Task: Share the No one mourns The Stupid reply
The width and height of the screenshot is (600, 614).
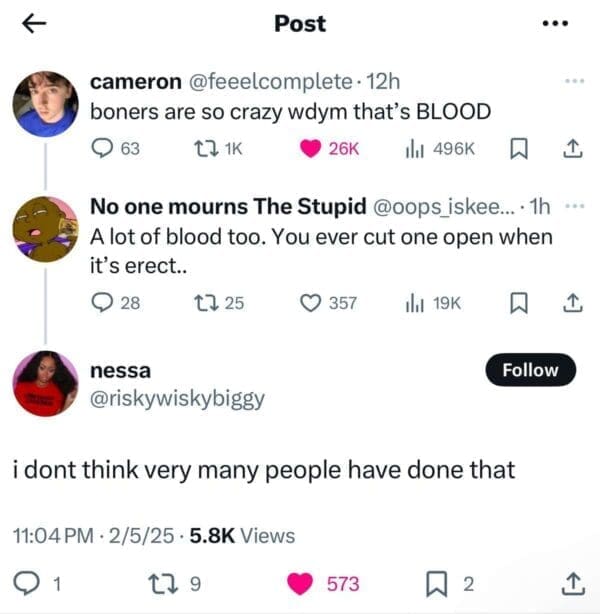Action: click(571, 304)
